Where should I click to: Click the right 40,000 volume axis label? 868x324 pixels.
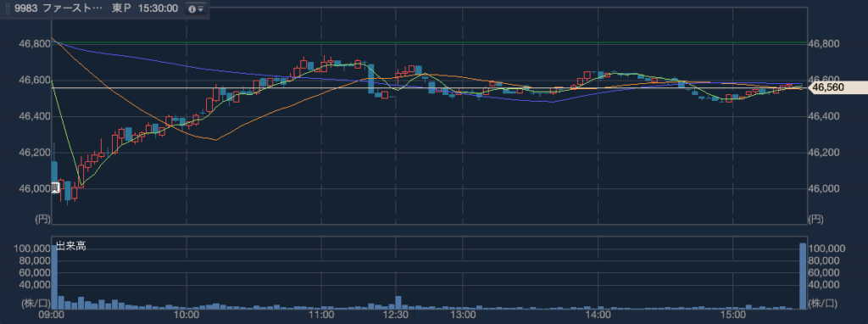[825, 285]
